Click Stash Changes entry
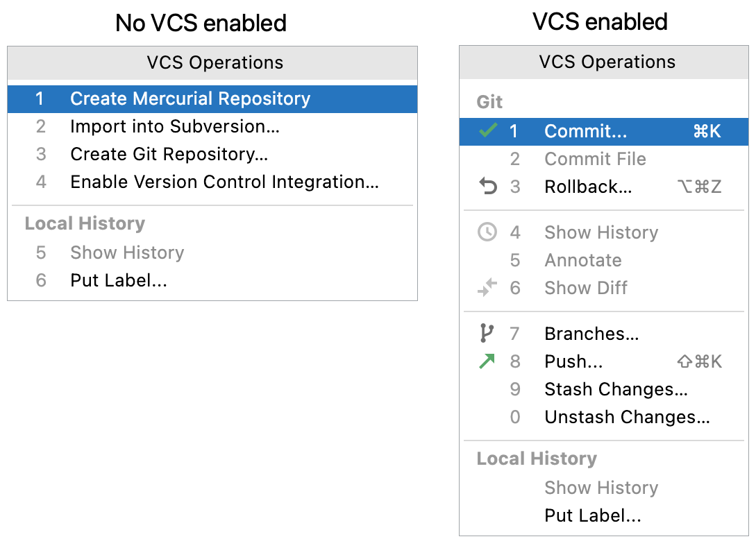756x539 pixels. (x=616, y=389)
